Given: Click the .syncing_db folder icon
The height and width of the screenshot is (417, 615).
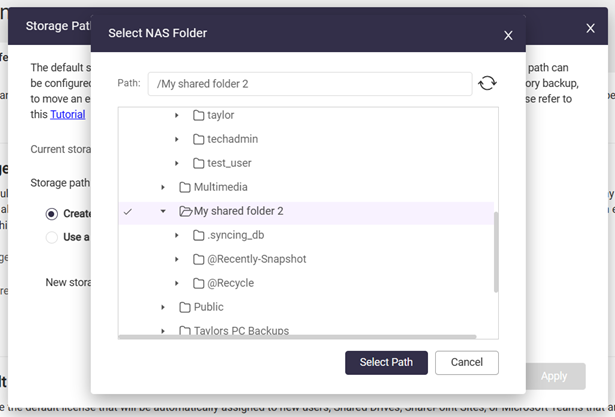Looking at the screenshot, I should 199,235.
